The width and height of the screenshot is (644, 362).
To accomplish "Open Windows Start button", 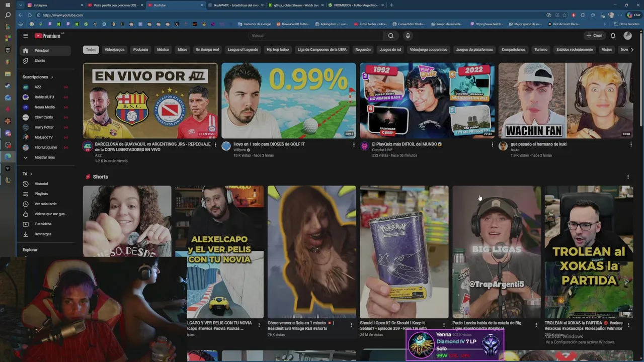I will 8,5.
